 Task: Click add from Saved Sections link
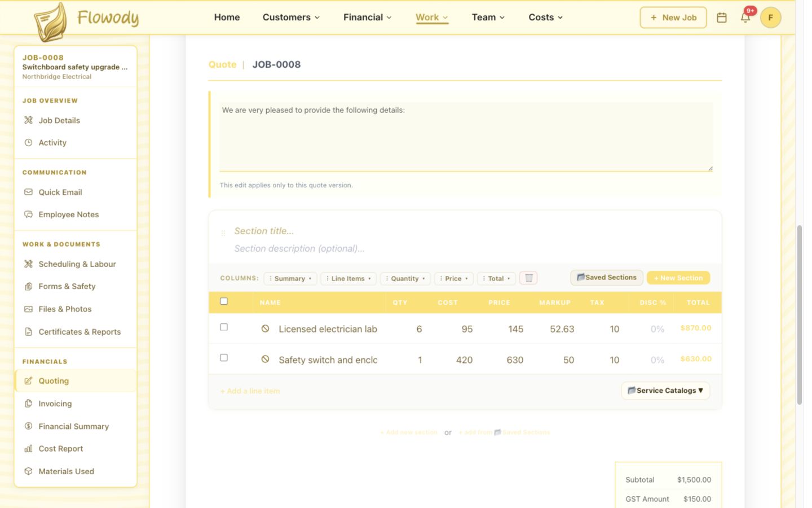(x=504, y=432)
